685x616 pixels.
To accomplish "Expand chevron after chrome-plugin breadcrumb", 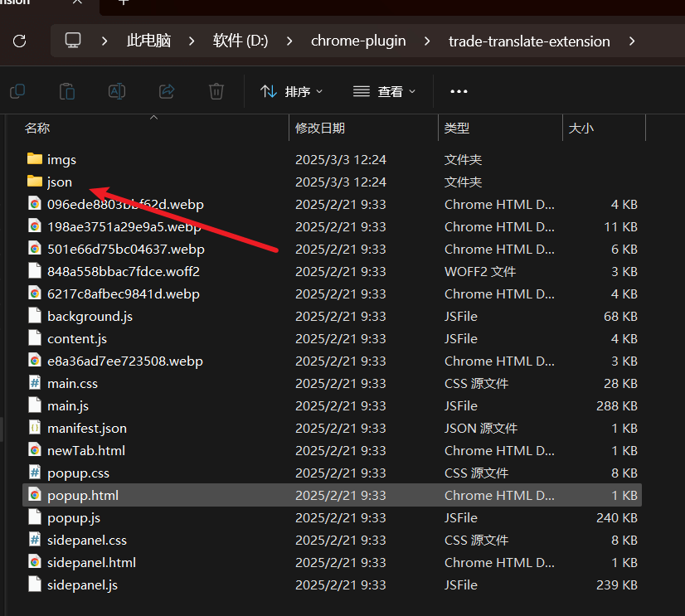I will [427, 41].
